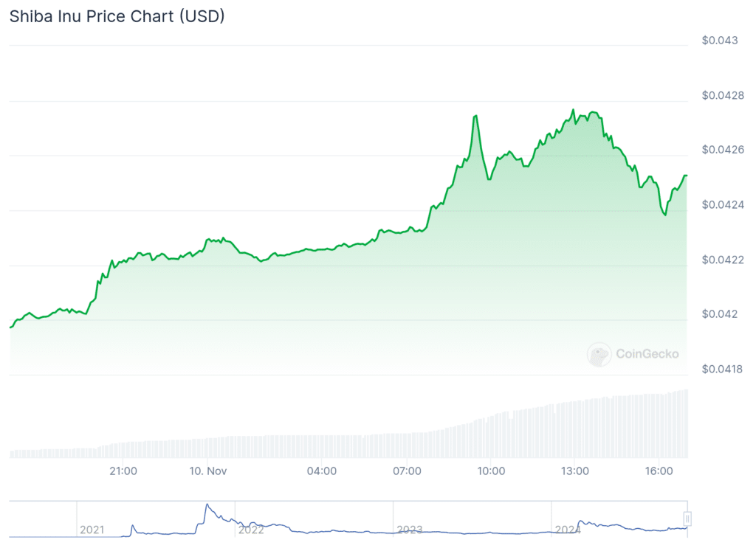Click the CoinGecko gecko logo watermark
The width and height of the screenshot is (756, 551).
pos(599,354)
